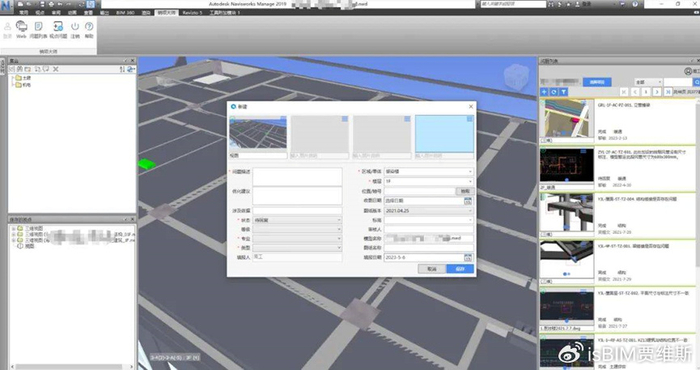700x370 pixels.
Task: Click the blue plus add-issue icon
Action: click(544, 92)
